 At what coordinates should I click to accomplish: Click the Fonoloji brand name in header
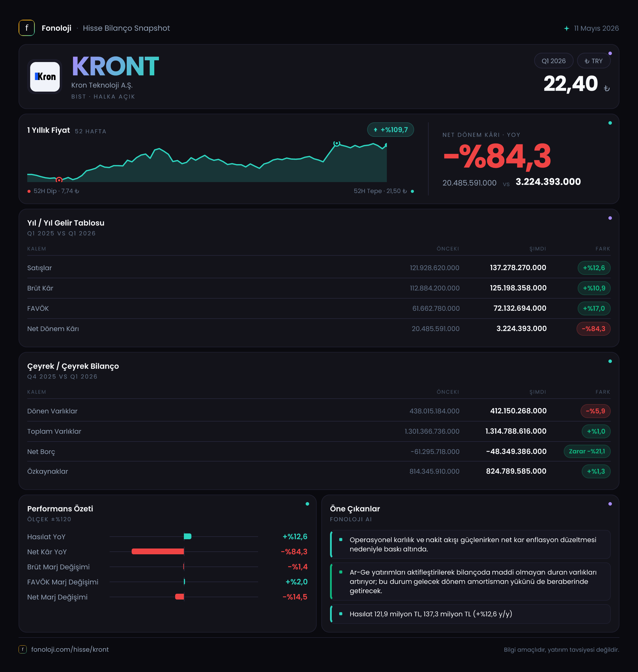click(x=57, y=28)
